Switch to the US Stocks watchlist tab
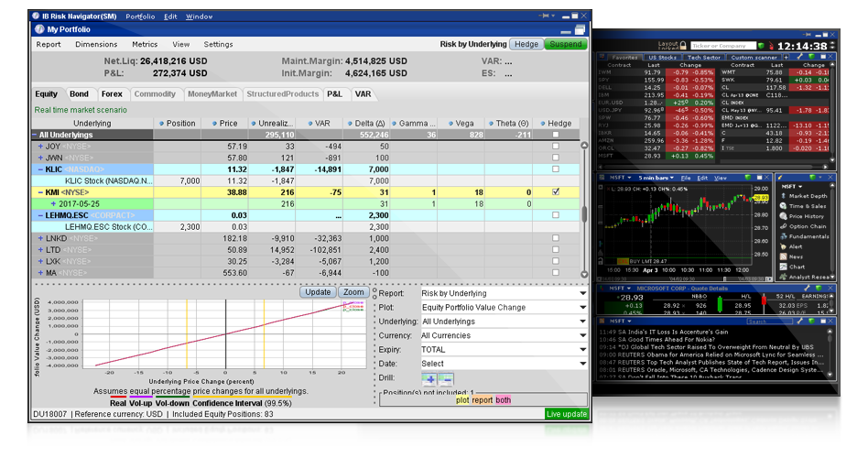 tap(662, 57)
